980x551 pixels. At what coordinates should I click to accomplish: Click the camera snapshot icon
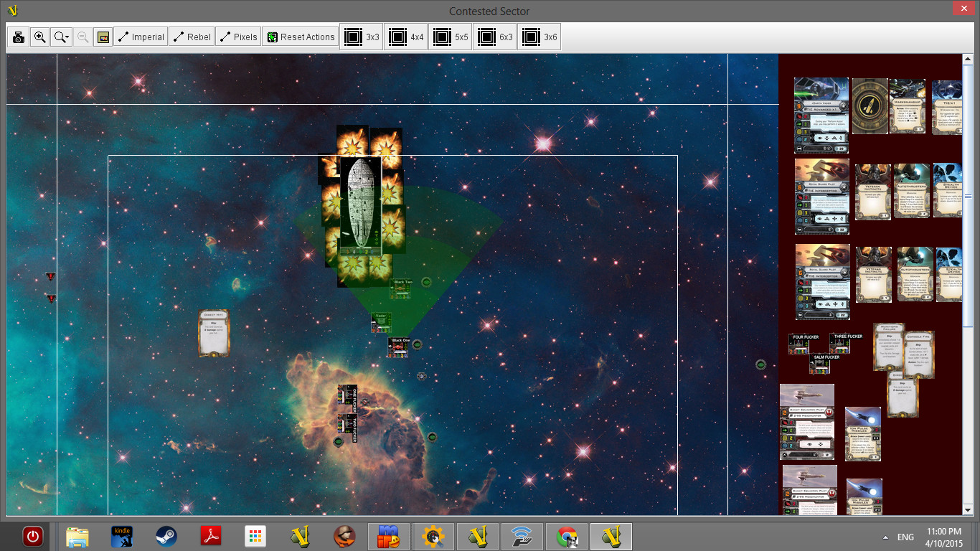pos(19,37)
